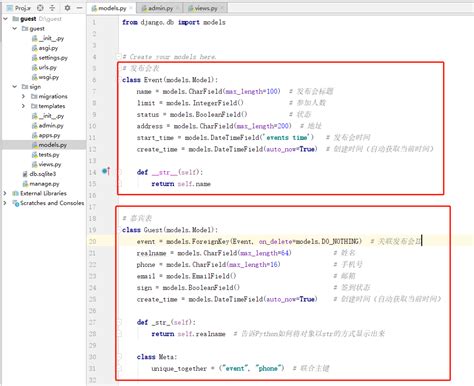Viewport: 474px width, 386px height.
Task: Collapse the guest root project folder
Action: pos(5,19)
